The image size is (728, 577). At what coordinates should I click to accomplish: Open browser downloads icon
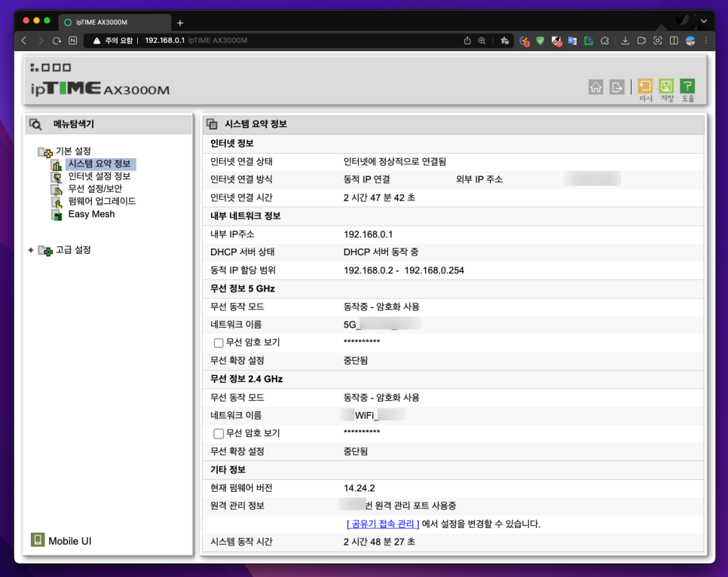[626, 41]
